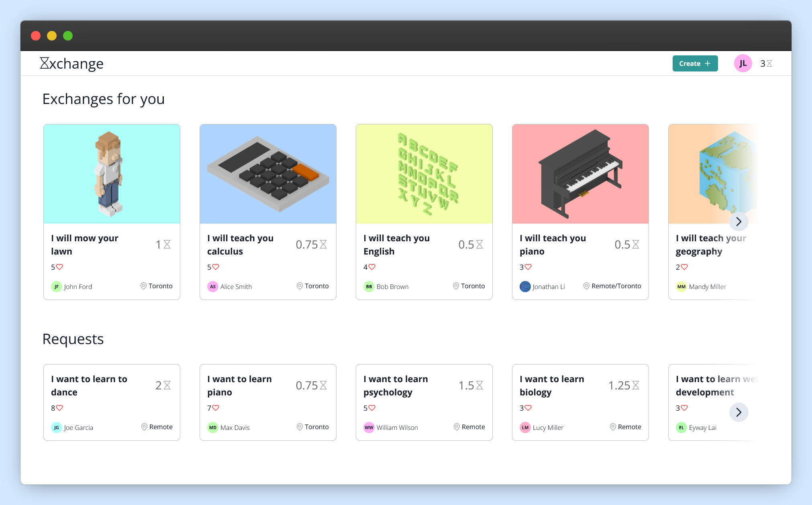Click John Ford's JF avatar

[x=56, y=287]
